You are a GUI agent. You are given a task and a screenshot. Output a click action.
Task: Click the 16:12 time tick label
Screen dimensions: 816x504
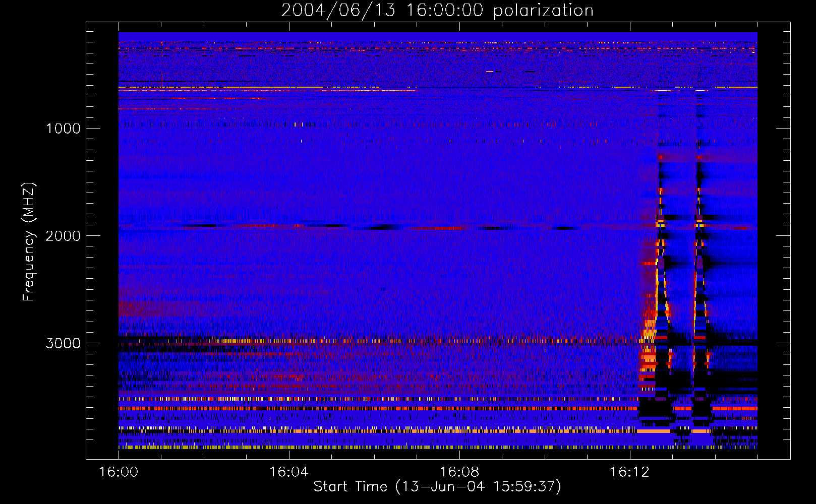(x=630, y=472)
